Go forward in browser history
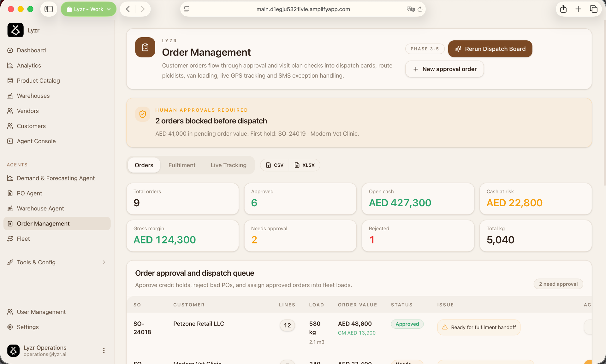 click(x=143, y=9)
